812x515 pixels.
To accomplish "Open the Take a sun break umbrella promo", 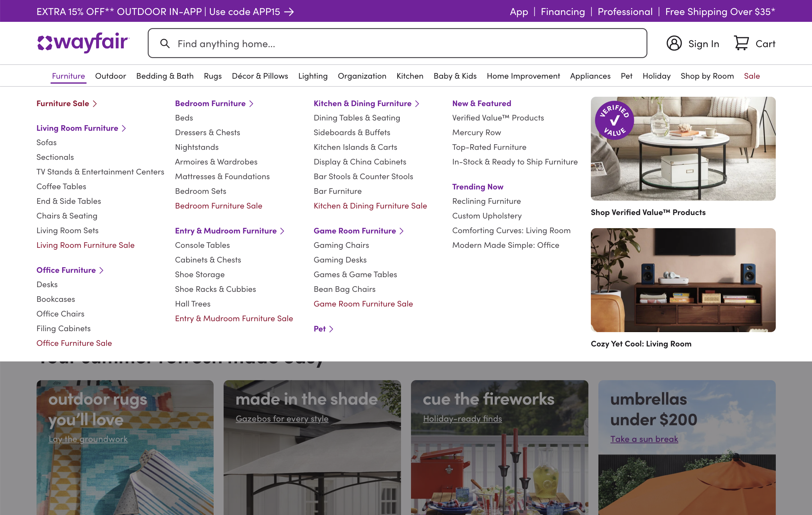I will coord(644,439).
